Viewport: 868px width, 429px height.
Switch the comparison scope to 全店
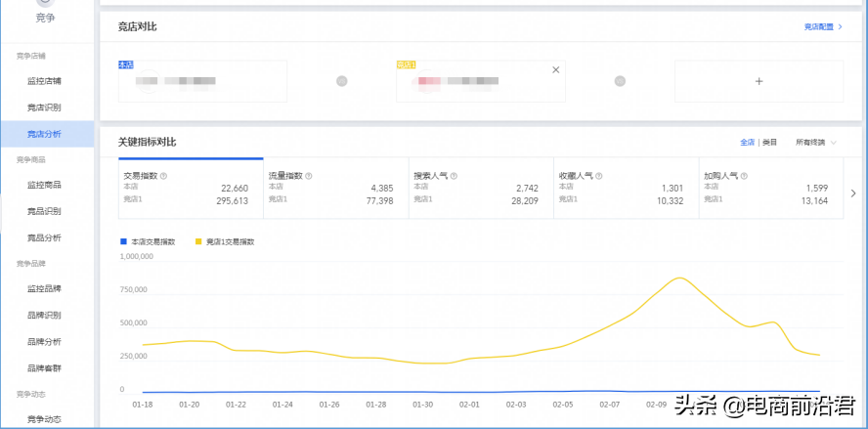pyautogui.click(x=748, y=143)
